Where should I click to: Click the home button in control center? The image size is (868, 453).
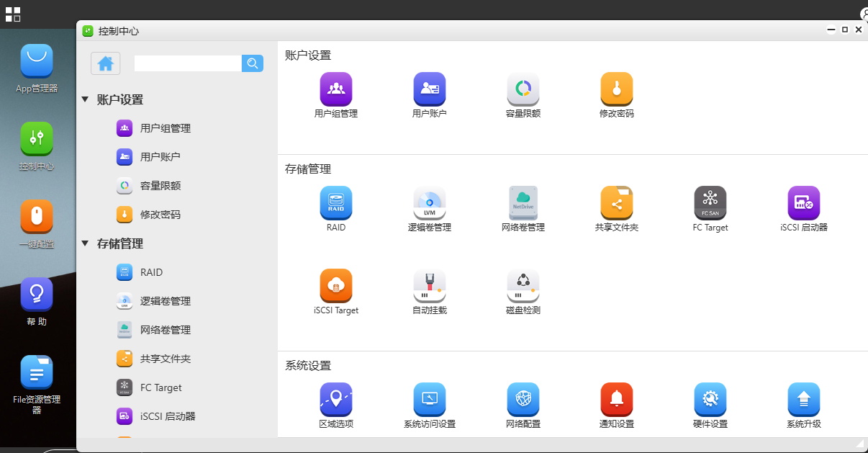[106, 63]
